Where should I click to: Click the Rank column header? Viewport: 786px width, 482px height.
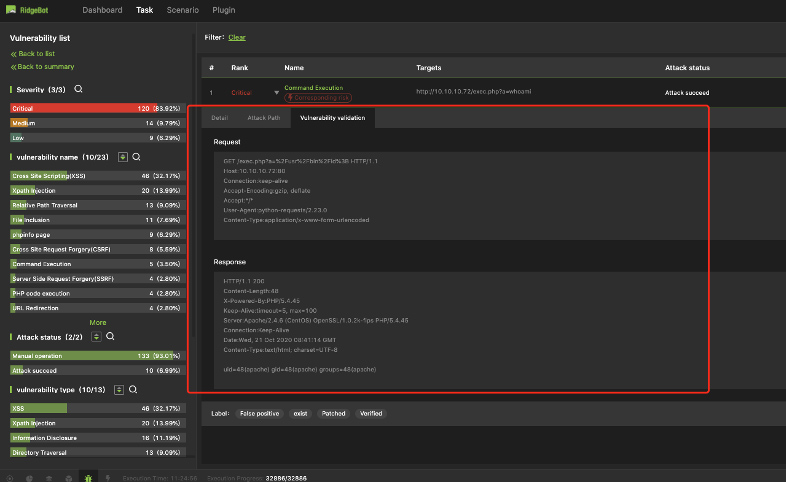240,68
